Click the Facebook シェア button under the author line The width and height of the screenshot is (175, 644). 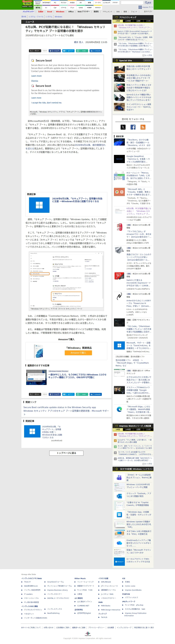[x=55, y=51]
